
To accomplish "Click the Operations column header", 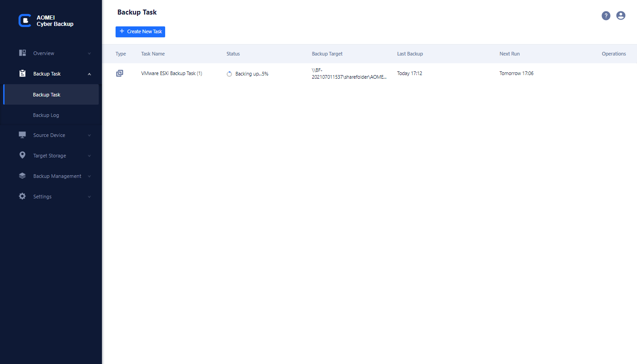I will pos(614,54).
